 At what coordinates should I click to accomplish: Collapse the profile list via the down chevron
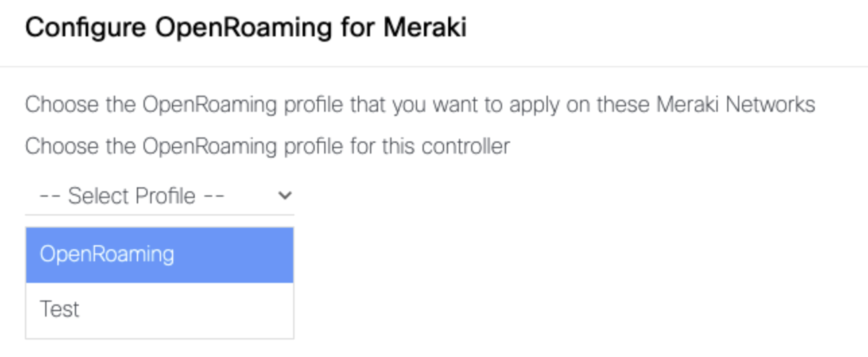click(x=285, y=196)
